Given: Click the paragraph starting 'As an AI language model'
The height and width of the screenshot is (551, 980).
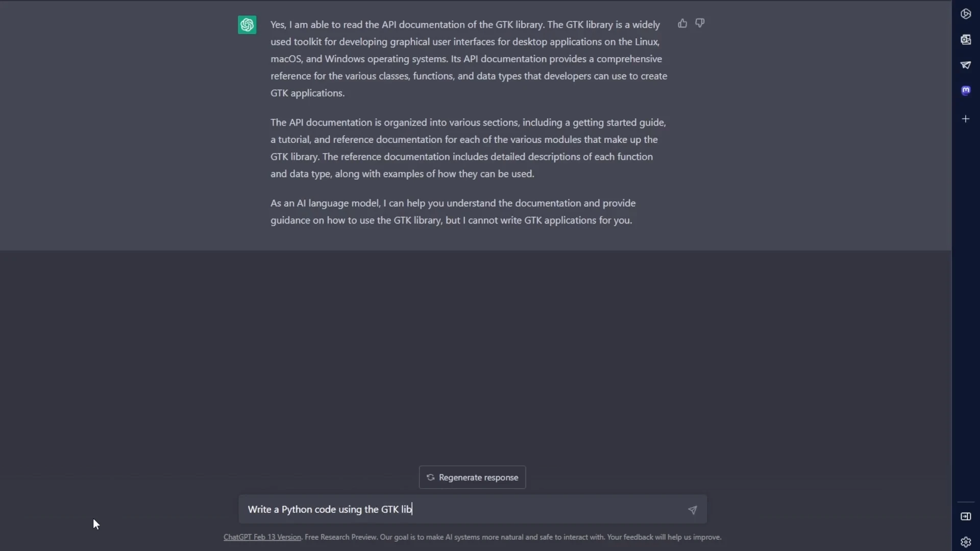Looking at the screenshot, I should click(453, 212).
